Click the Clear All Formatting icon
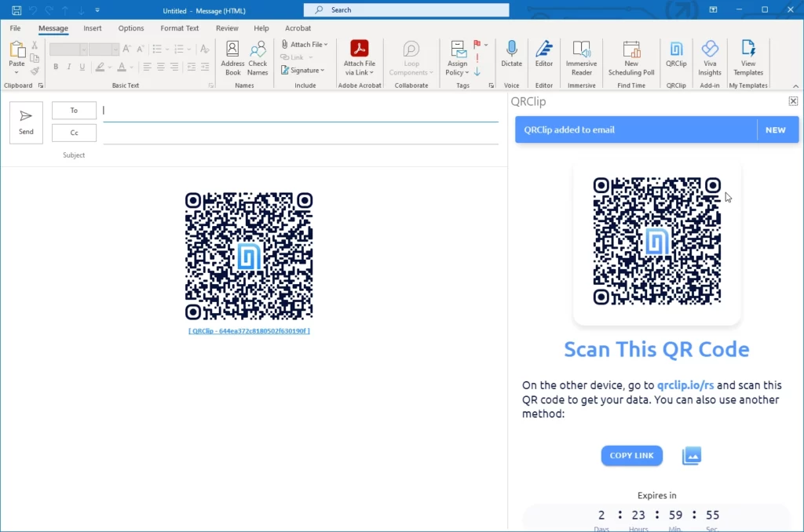This screenshot has height=532, width=804. tap(205, 49)
